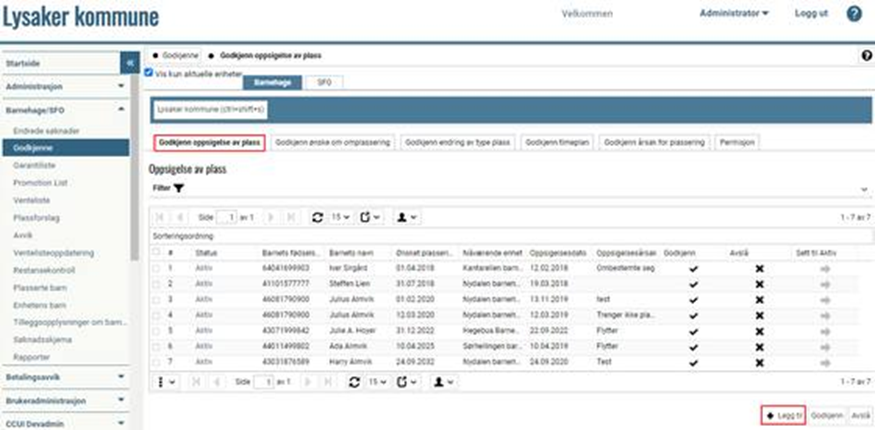Click the help question mark icon in header
This screenshot has height=430, width=875.
[x=854, y=14]
